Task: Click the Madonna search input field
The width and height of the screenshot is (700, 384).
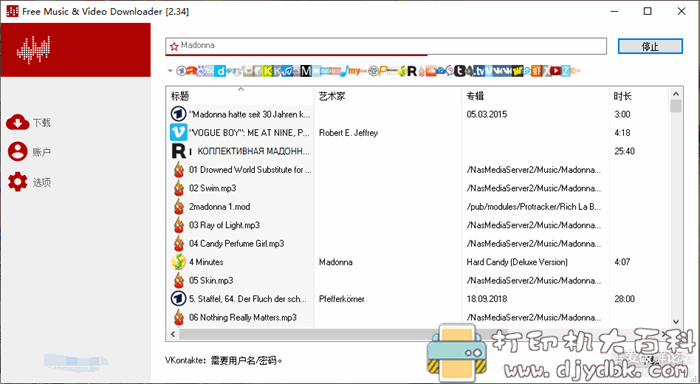Action: (386, 46)
